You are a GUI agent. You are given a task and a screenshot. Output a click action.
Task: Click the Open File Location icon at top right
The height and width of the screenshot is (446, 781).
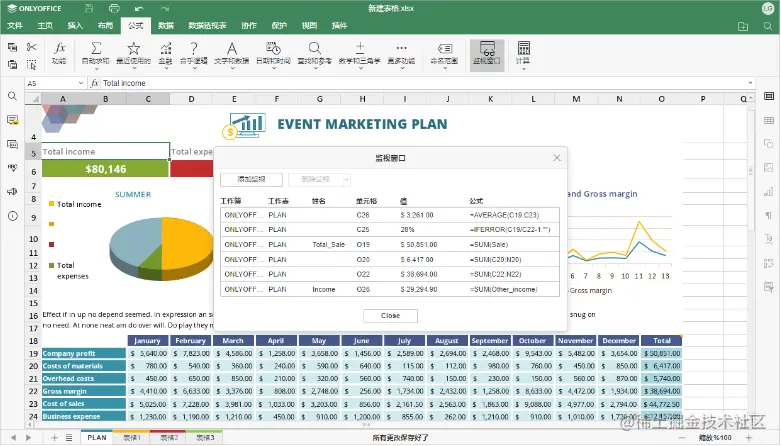point(743,26)
